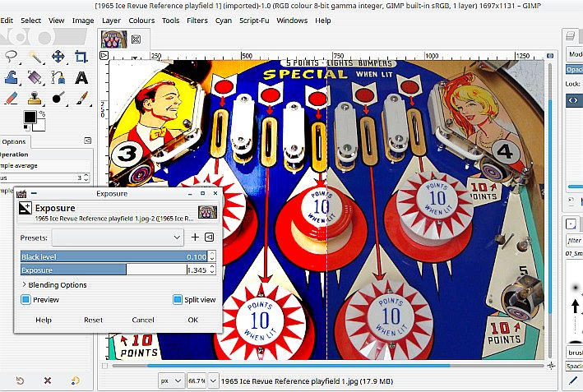Image resolution: width=583 pixels, height=392 pixels.
Task: Reset colours to default black and white
Action: pyautogui.click(x=26, y=128)
